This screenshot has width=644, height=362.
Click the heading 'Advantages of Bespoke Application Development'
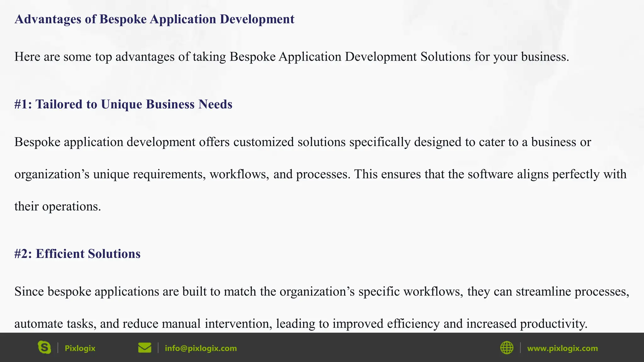(154, 19)
